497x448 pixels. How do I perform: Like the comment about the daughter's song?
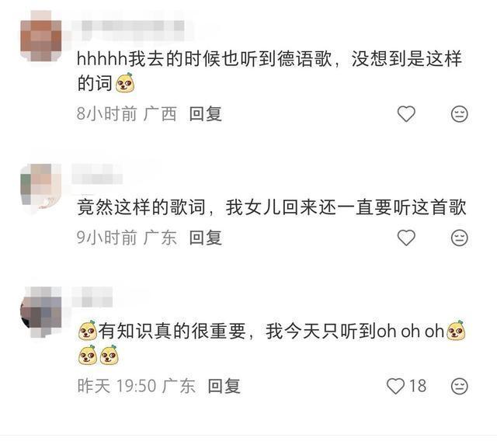click(x=406, y=238)
